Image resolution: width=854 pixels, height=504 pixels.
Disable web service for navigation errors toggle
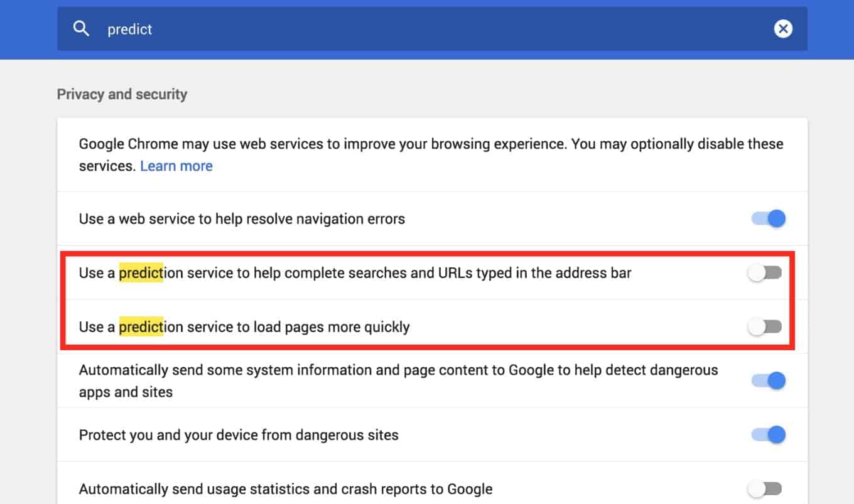click(768, 218)
